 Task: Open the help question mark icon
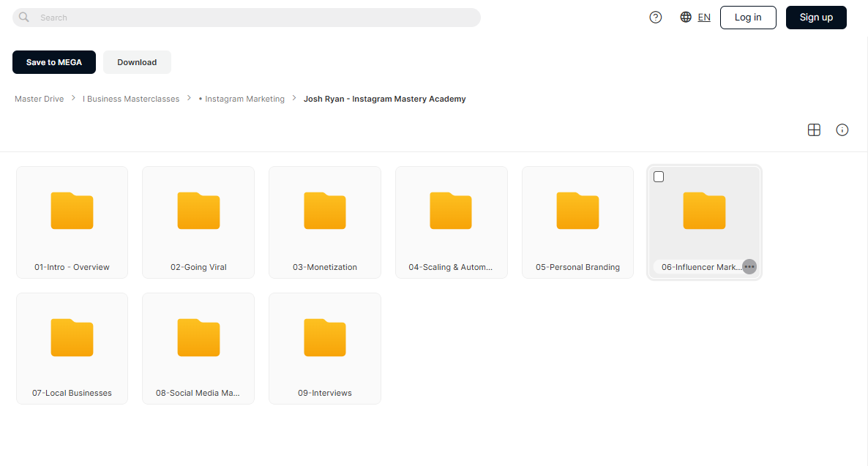pyautogui.click(x=656, y=17)
